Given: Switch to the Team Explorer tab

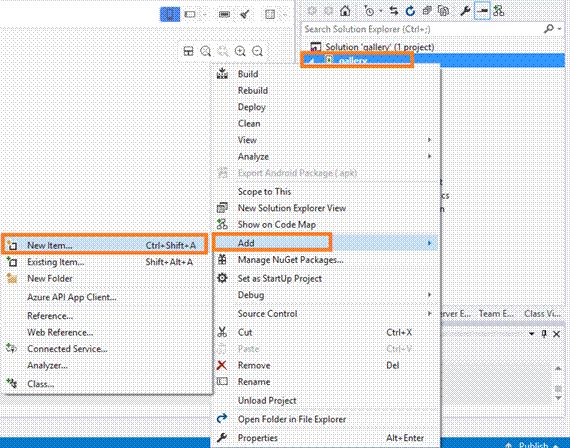Looking at the screenshot, I should pos(496,313).
